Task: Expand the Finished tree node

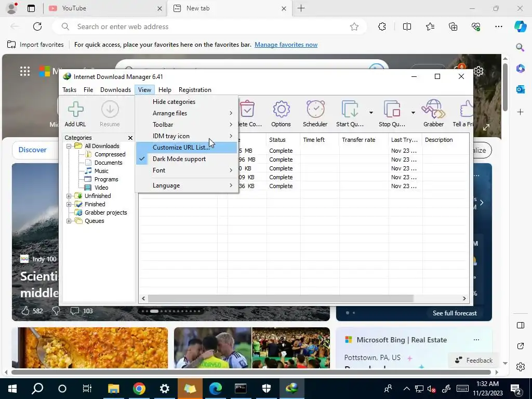Action: 69,205
